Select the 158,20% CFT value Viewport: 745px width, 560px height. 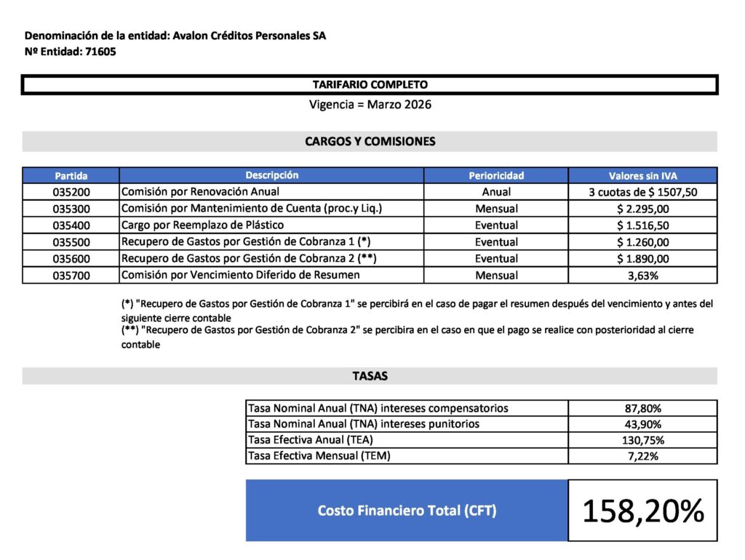pyautogui.click(x=642, y=511)
